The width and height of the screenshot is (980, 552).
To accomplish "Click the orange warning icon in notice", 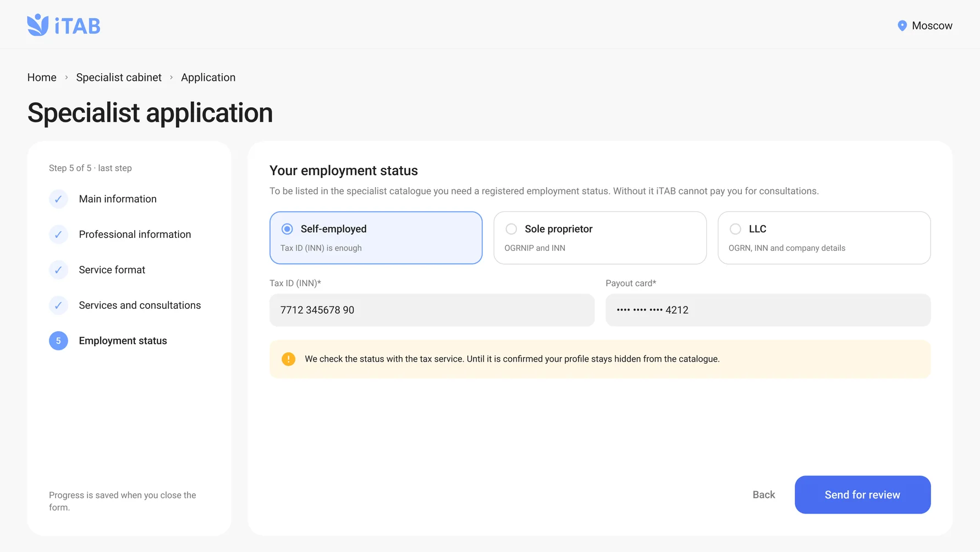I will click(x=288, y=359).
